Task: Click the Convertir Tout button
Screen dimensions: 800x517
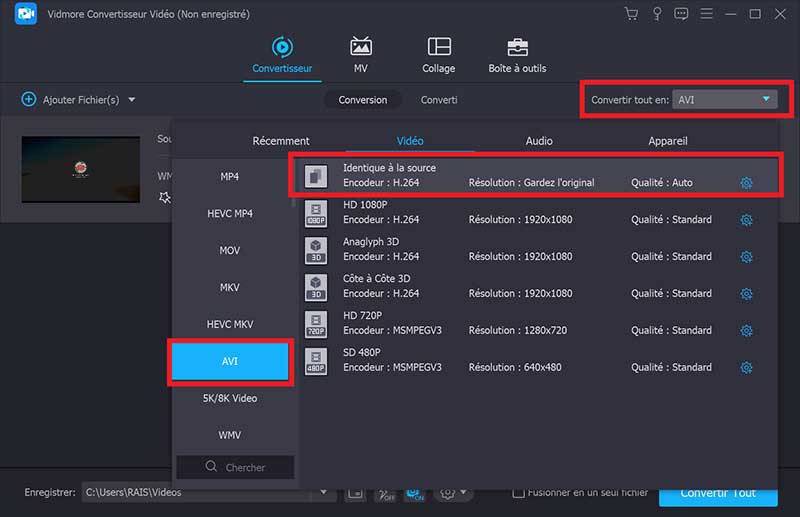Action: click(717, 494)
